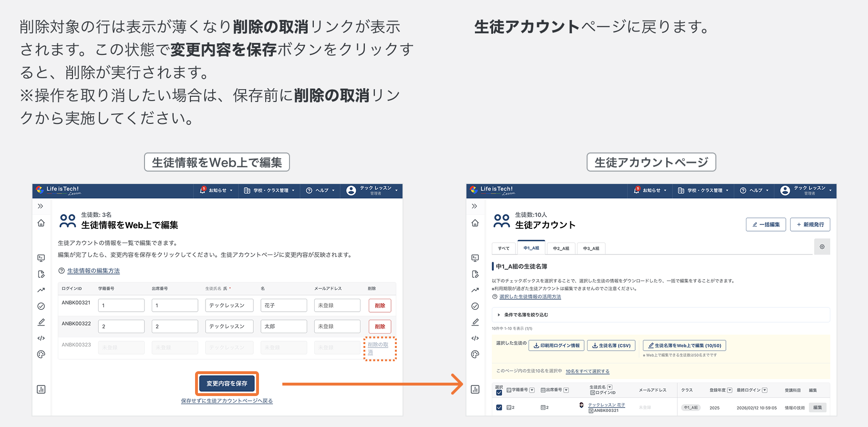Screen dimensions: 868x427
Task: Open the palette icon in the left edit page sidebar
Action: coord(41,354)
